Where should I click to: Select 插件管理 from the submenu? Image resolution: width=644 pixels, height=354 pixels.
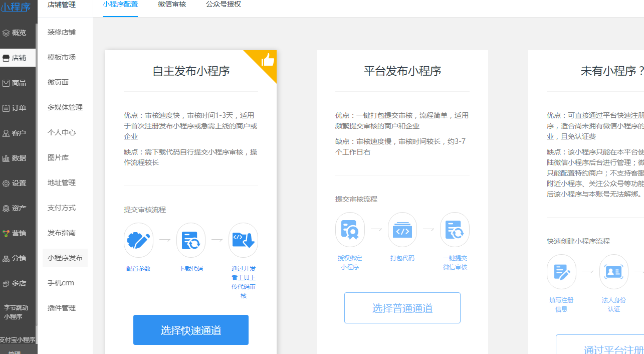(62, 308)
